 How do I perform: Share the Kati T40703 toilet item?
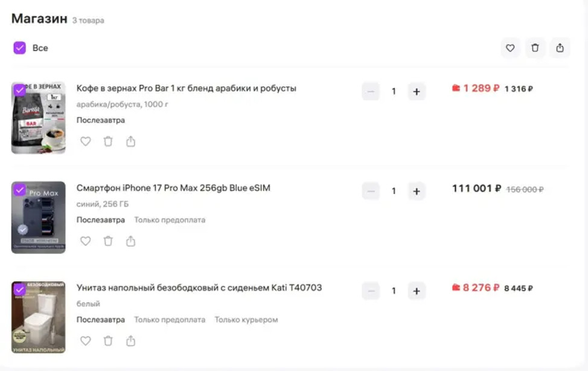(130, 341)
